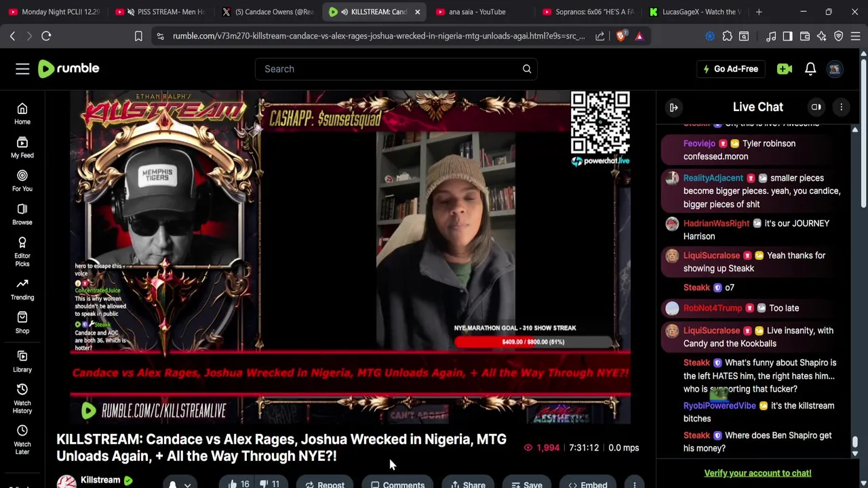Viewport: 868px width, 488px height.
Task: Open the Killstream channel name link
Action: tap(100, 480)
